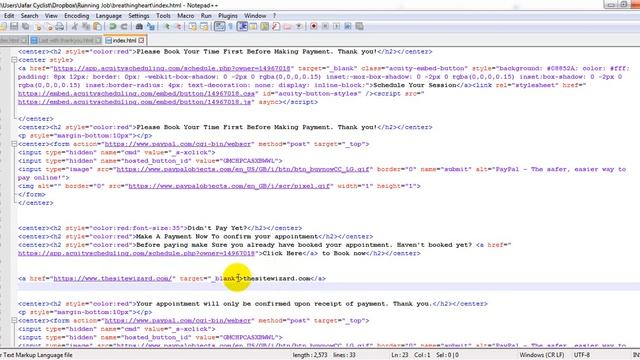
Task: Toggle synchronized horizontal scrolling icon
Action: click(x=204, y=27)
